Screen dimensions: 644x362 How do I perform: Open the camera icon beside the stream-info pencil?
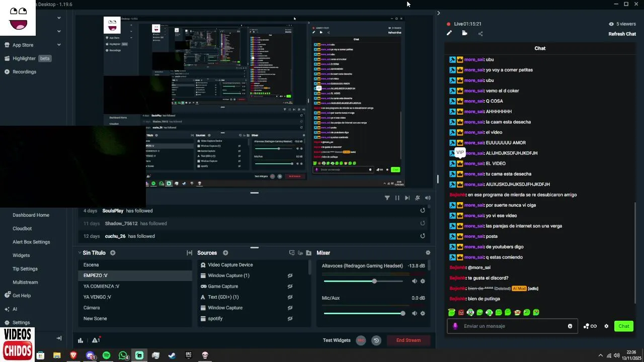coord(464,33)
